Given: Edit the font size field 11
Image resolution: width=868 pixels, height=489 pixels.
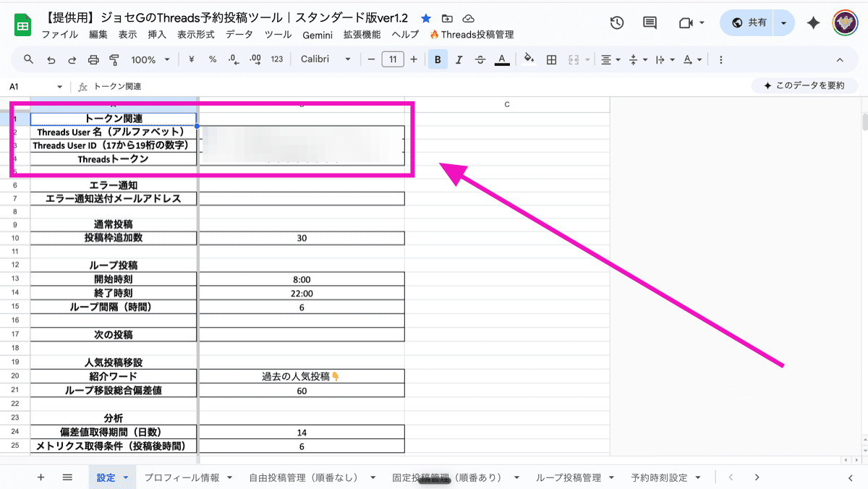Looking at the screenshot, I should (x=392, y=59).
